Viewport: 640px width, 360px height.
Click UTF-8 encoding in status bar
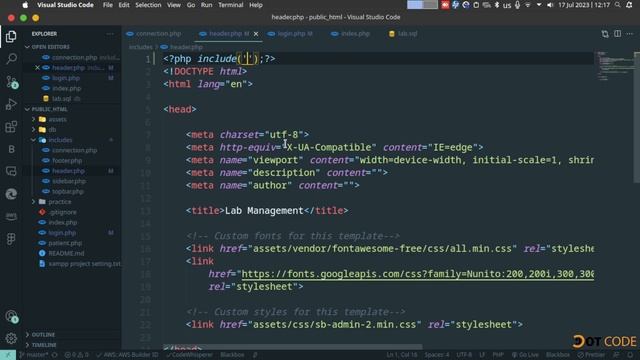(x=464, y=355)
